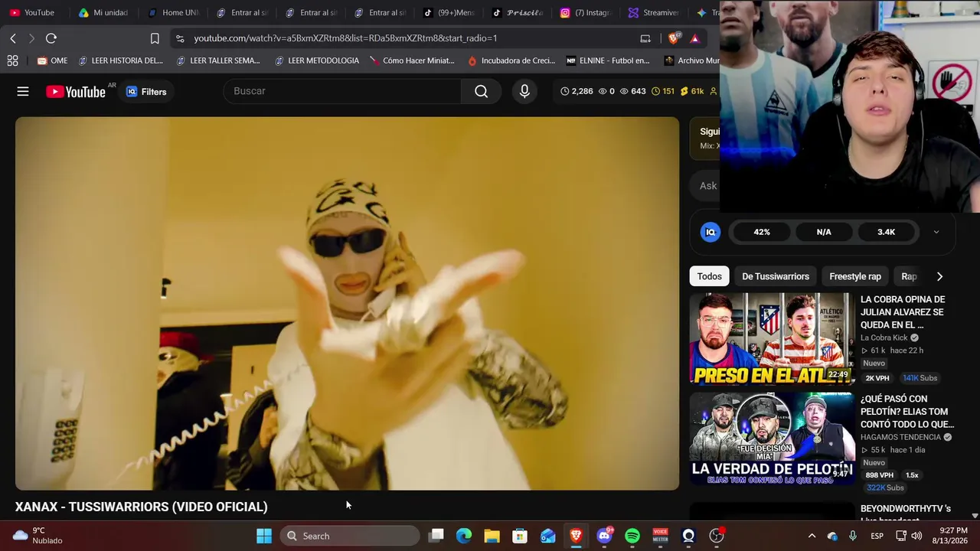Viewport: 980px width, 551px height.
Task: Click the 1.5x badge under Pelotín video
Action: (912, 475)
